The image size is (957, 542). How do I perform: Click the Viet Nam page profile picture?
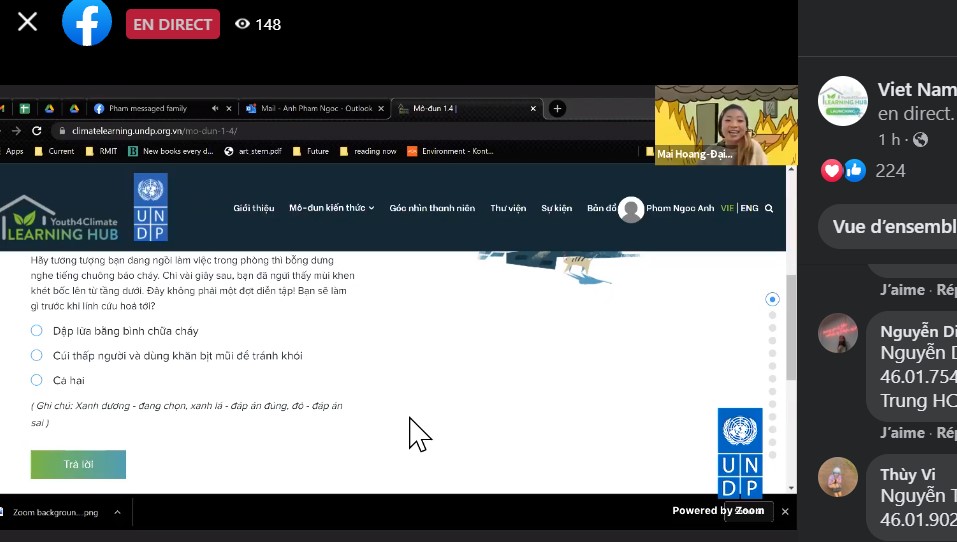(842, 101)
